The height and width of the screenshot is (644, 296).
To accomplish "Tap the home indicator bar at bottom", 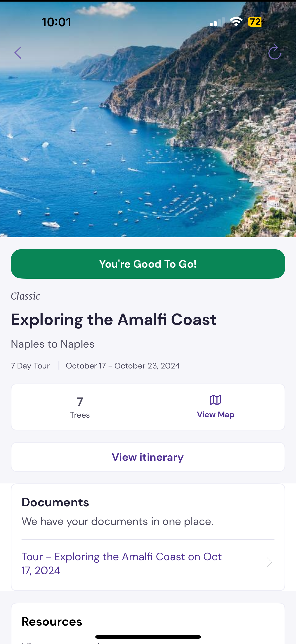I will 148,637.
